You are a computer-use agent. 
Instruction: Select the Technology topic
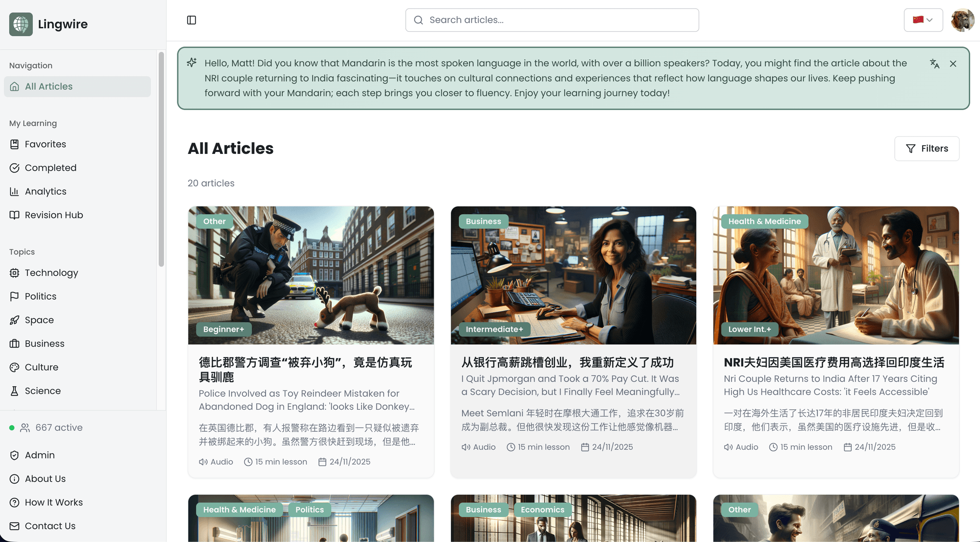pyautogui.click(x=51, y=272)
